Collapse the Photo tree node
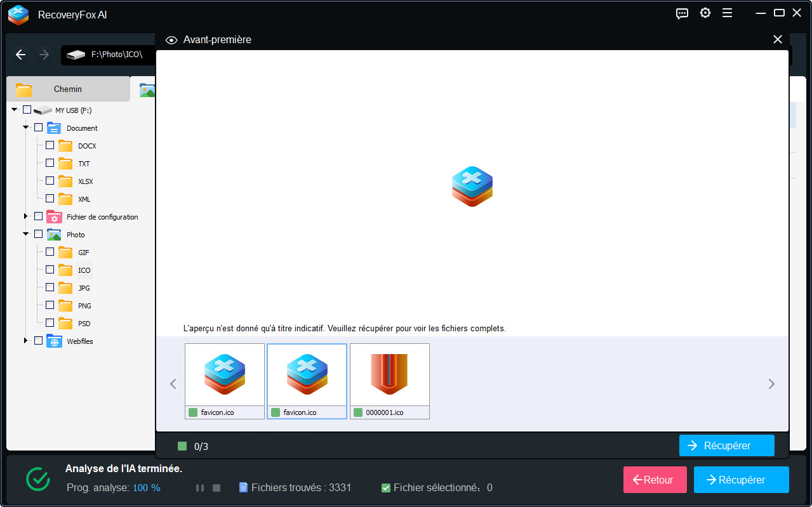This screenshot has width=812, height=507. coord(26,234)
